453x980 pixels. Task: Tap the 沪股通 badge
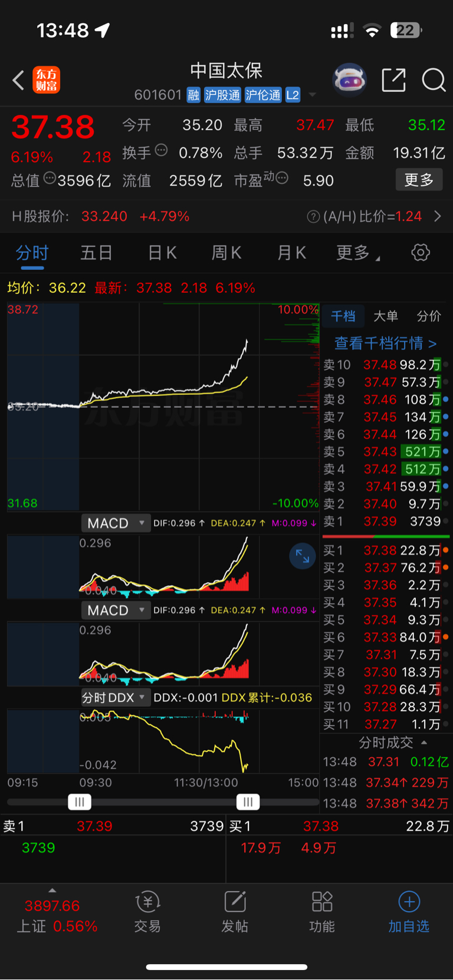(x=222, y=95)
